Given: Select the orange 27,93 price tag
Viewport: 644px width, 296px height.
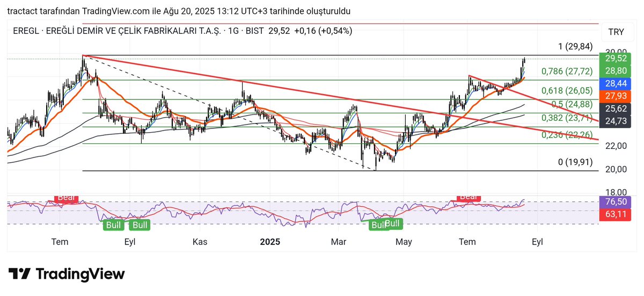Looking at the screenshot, I should pos(616,96).
